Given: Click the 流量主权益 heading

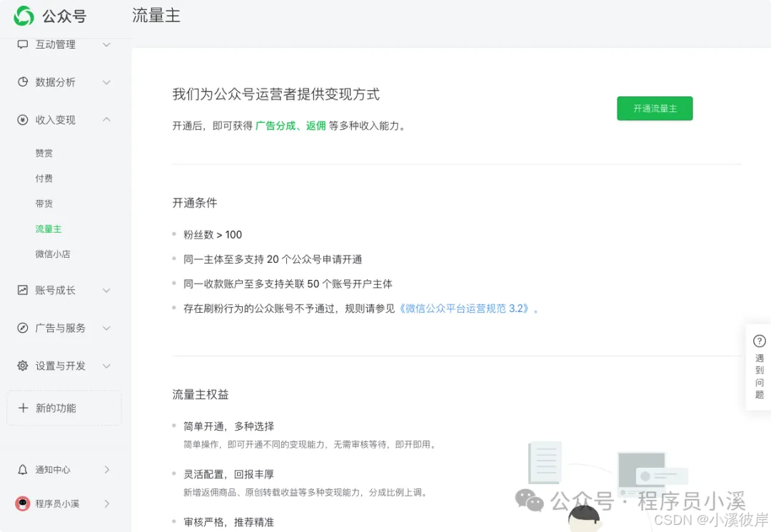Looking at the screenshot, I should 201,395.
